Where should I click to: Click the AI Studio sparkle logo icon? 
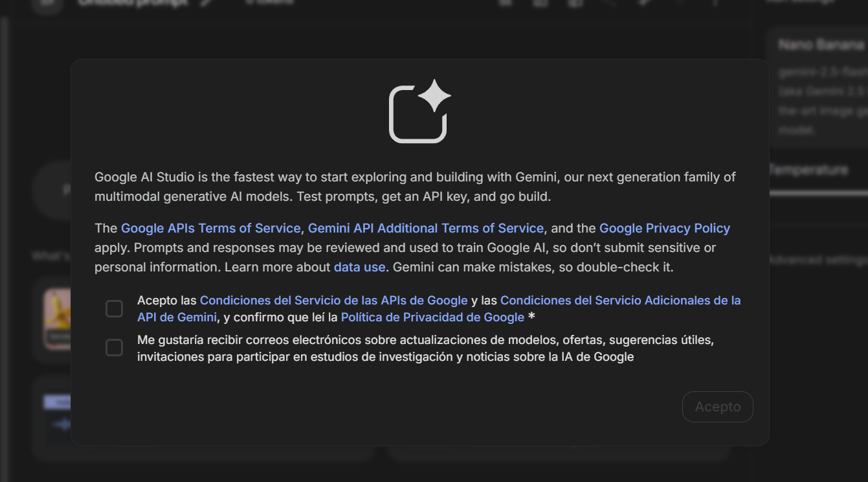(419, 111)
